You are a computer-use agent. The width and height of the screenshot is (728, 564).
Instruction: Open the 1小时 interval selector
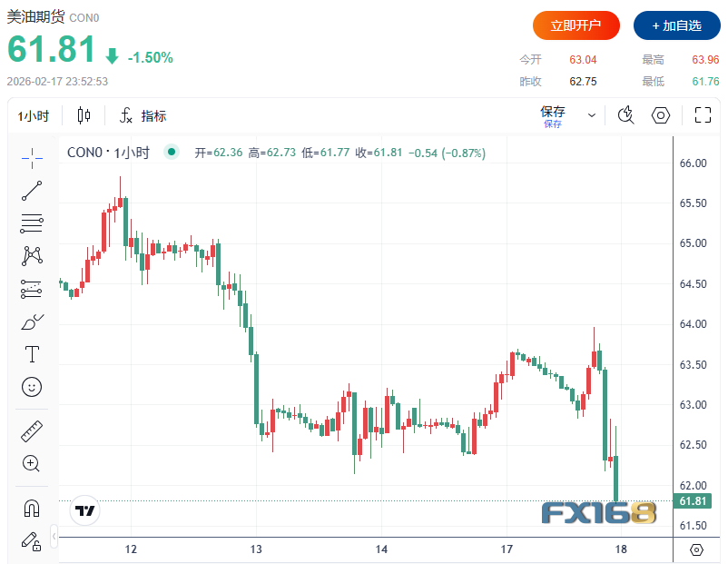coord(32,115)
